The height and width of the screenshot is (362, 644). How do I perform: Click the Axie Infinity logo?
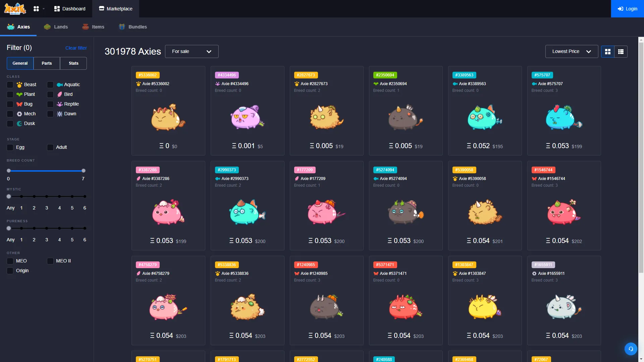[x=14, y=9]
